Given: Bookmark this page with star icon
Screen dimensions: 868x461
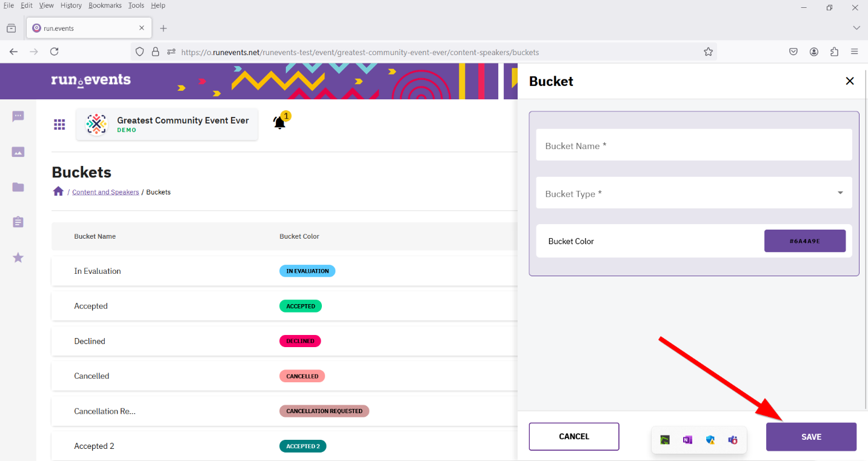Looking at the screenshot, I should pyautogui.click(x=708, y=52).
